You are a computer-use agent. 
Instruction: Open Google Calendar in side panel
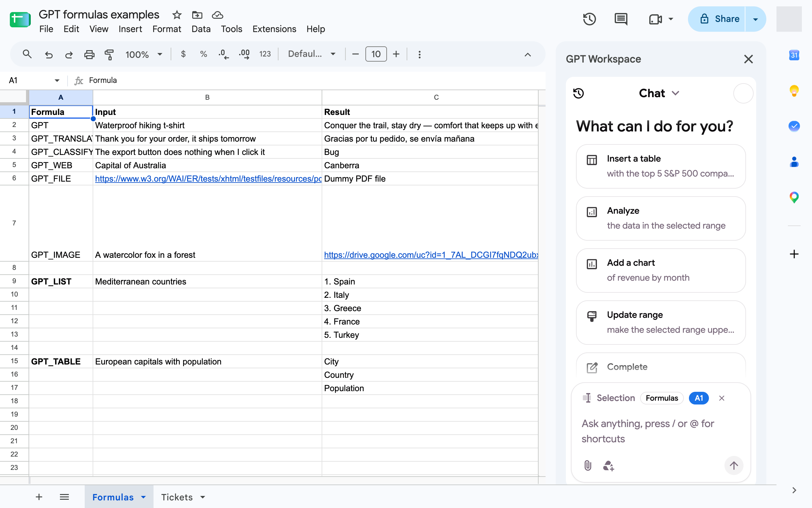[x=794, y=55]
